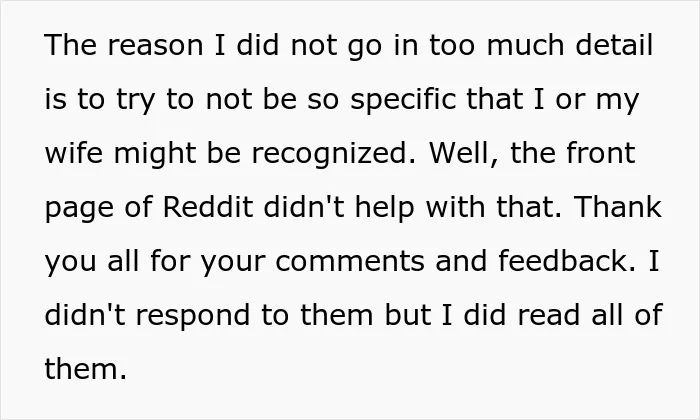The height and width of the screenshot is (420, 700).
Task: Click the final word "them." on last line
Action: point(86,369)
